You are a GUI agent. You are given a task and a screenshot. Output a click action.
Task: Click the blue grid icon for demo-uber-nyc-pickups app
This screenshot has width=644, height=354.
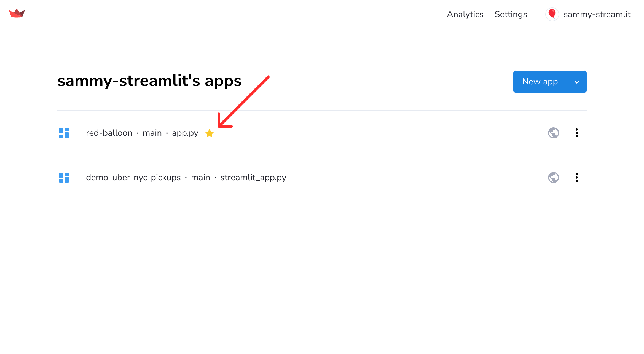[x=65, y=178]
